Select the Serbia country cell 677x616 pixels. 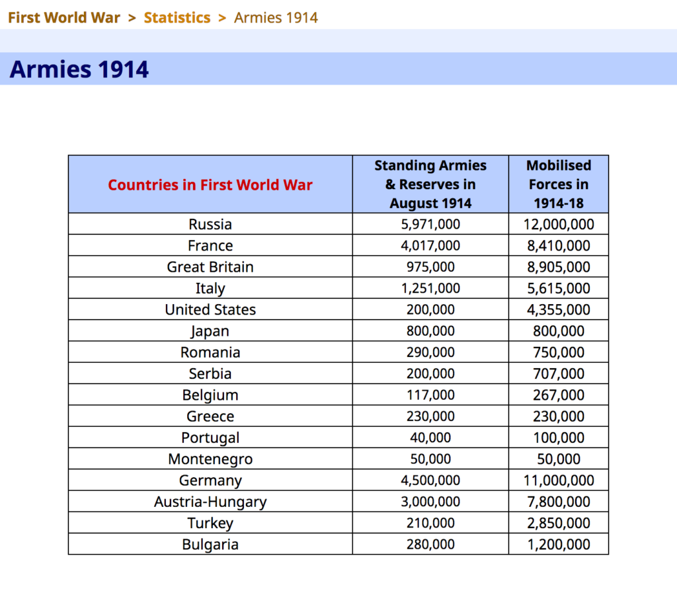pos(210,373)
